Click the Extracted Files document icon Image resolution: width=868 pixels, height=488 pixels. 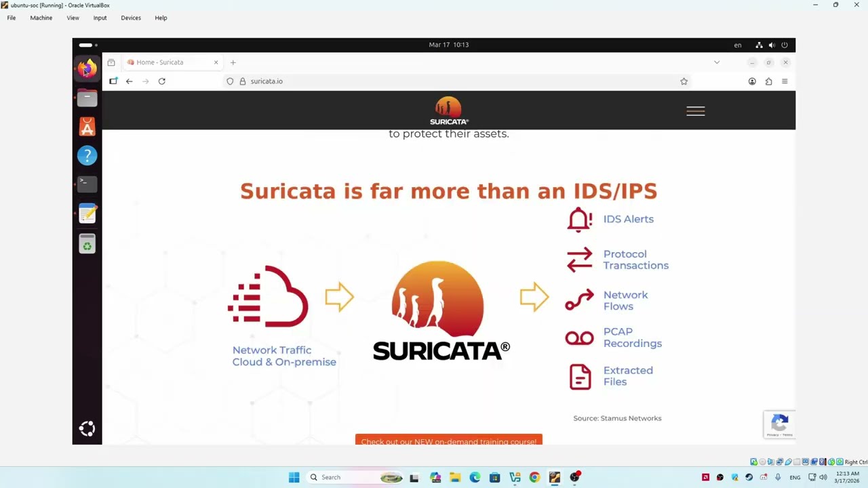[580, 376]
